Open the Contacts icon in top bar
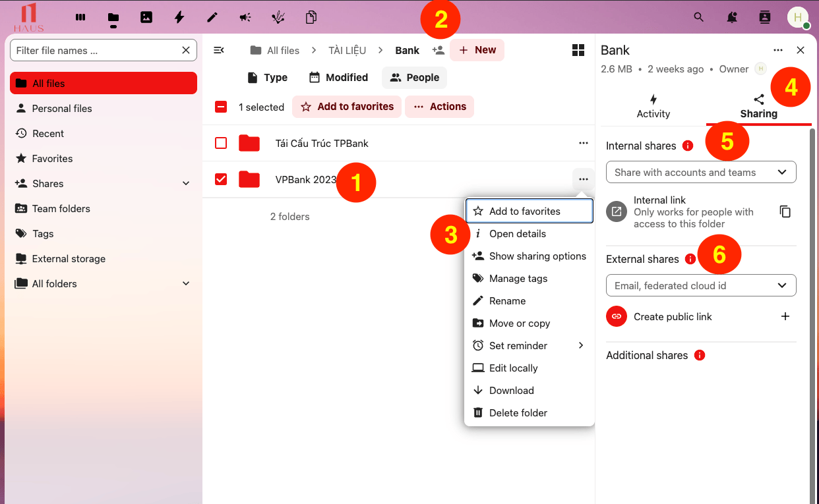Image resolution: width=819 pixels, height=504 pixels. pos(765,18)
